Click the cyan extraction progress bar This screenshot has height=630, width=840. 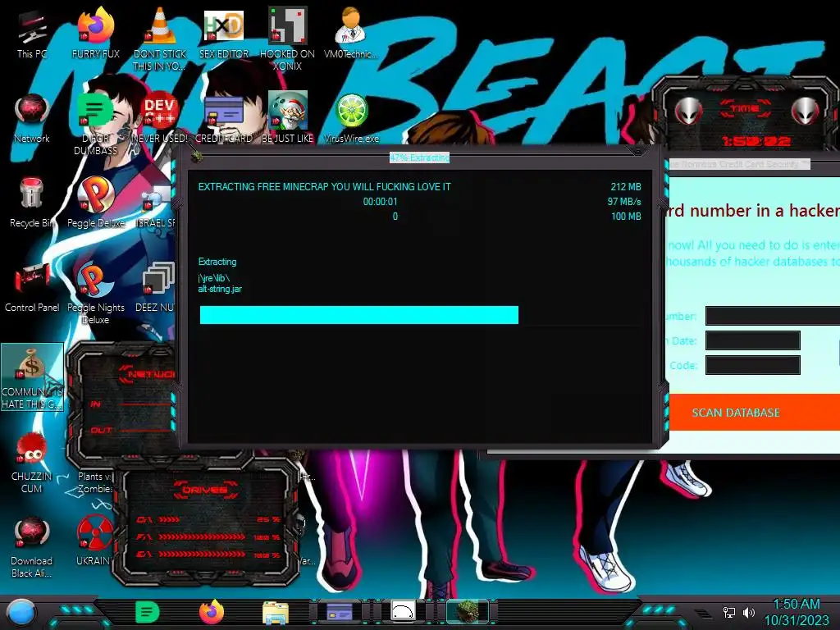coord(359,315)
